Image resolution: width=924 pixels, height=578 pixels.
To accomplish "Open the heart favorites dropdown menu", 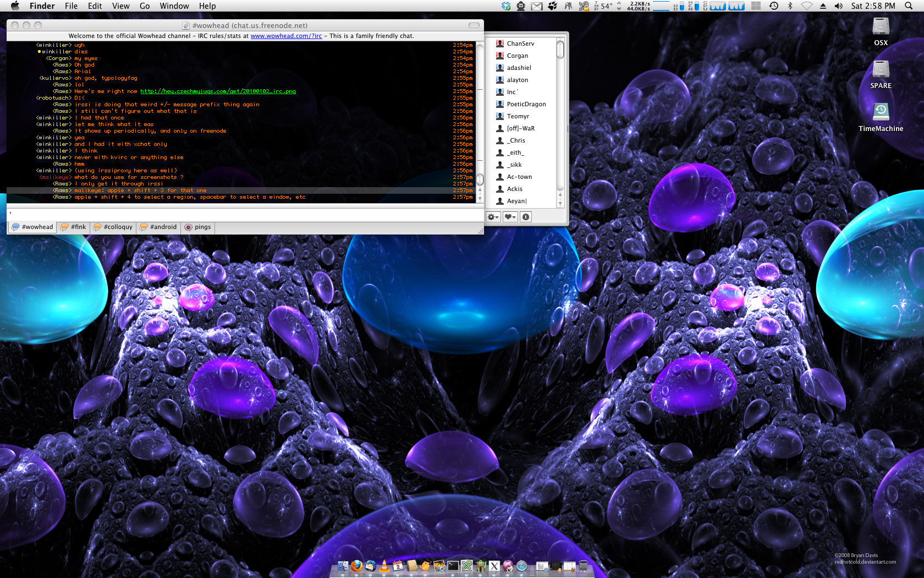I will tap(510, 217).
